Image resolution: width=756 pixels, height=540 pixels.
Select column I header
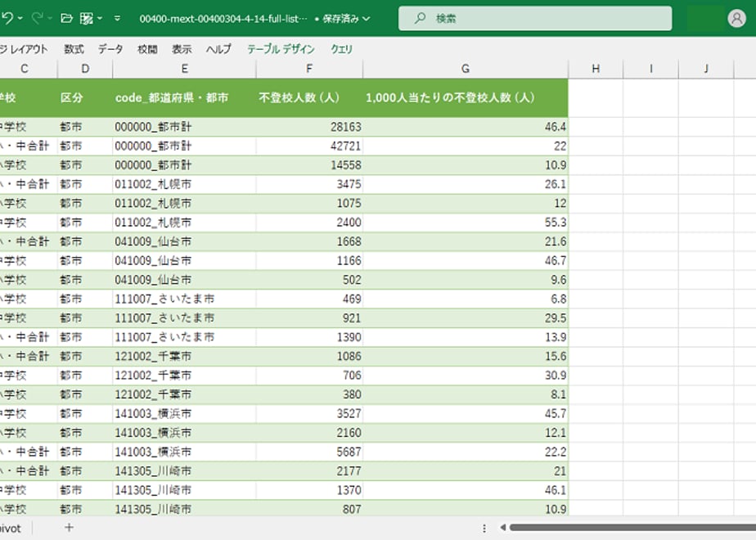click(x=651, y=69)
